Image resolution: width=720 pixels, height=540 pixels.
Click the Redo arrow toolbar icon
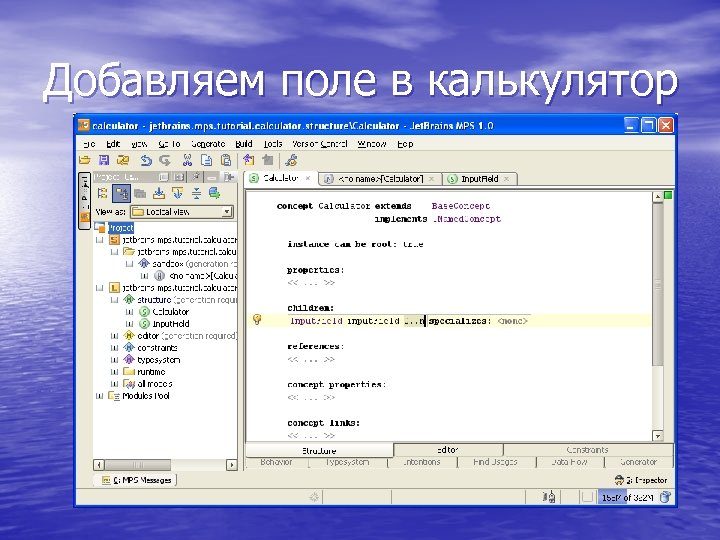[x=165, y=160]
